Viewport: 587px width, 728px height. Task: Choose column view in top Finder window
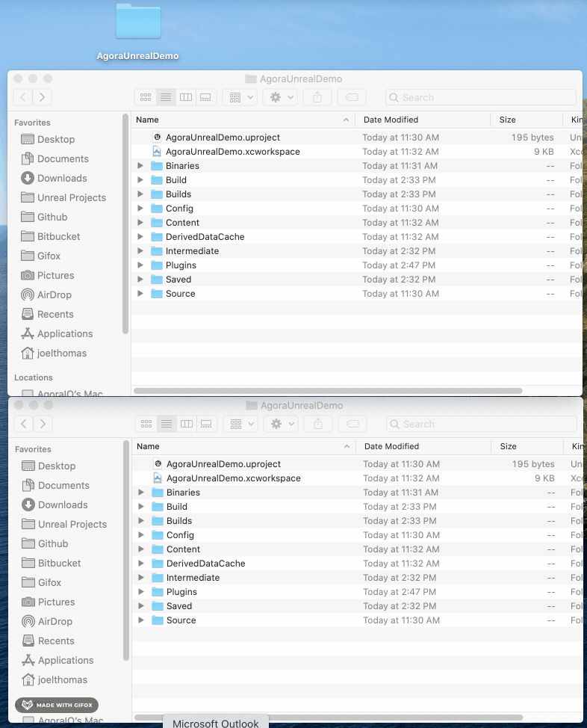[x=186, y=97]
